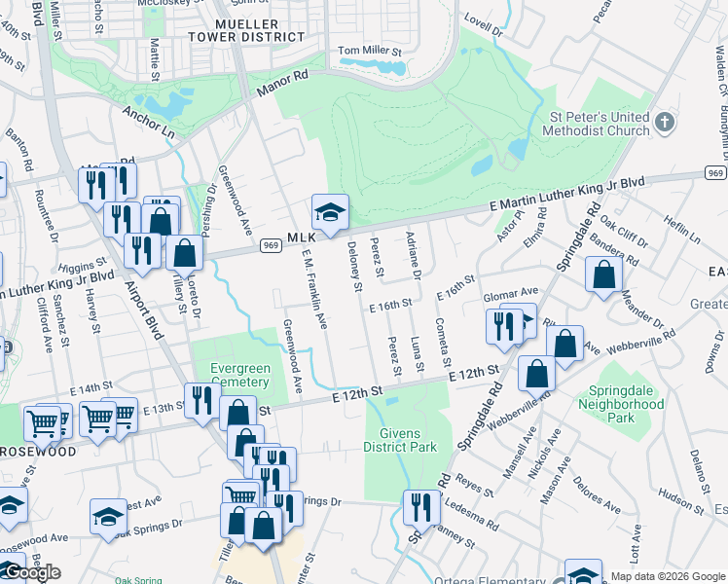Open the Google logo link
Viewport: 728px width, 584px height.
(32, 572)
